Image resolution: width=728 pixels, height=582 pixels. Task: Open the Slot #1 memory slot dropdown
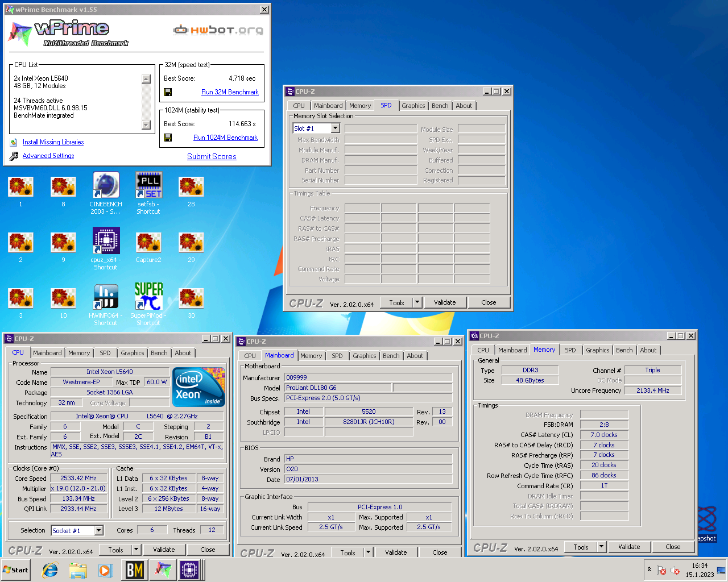click(335, 128)
